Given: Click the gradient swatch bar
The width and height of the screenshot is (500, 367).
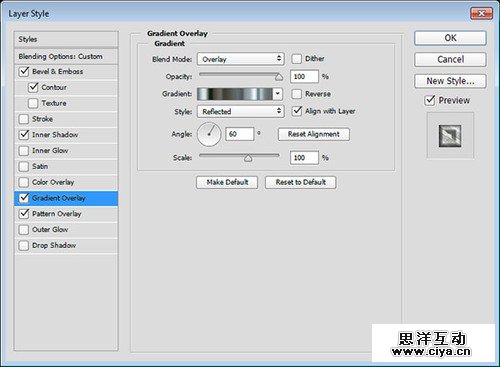Looking at the screenshot, I should point(235,94).
